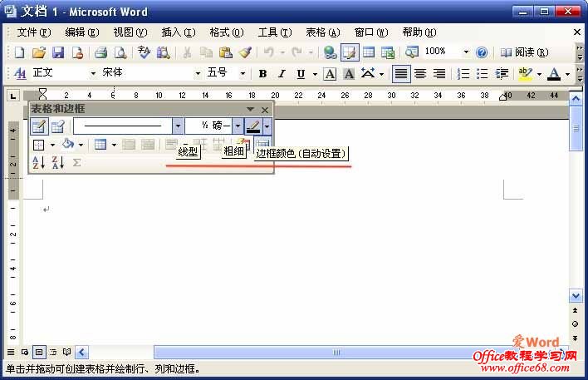
Task: Click the Undo arrow
Action: [268, 52]
